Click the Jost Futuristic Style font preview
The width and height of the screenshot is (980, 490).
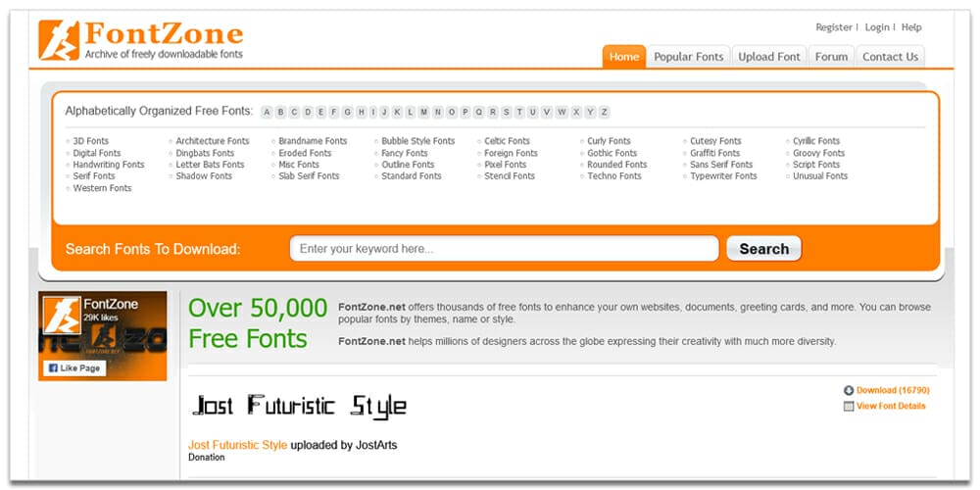(x=299, y=407)
